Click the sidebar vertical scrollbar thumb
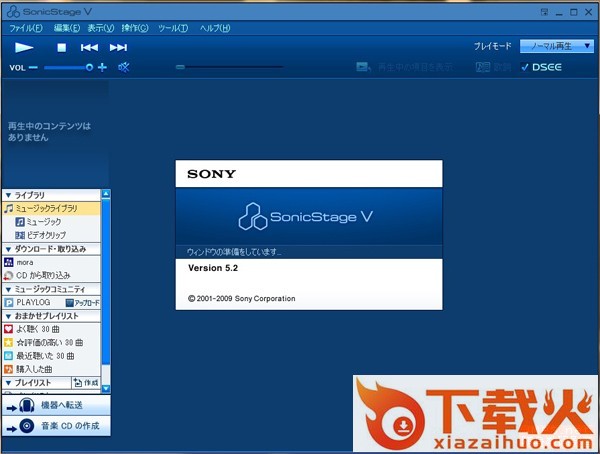Image resolution: width=600 pixels, height=454 pixels. tap(106, 281)
